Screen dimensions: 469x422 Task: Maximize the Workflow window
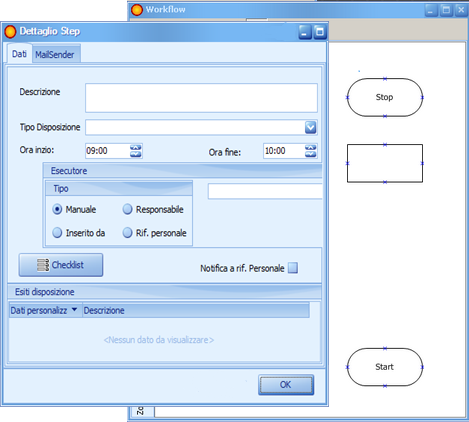click(446, 10)
